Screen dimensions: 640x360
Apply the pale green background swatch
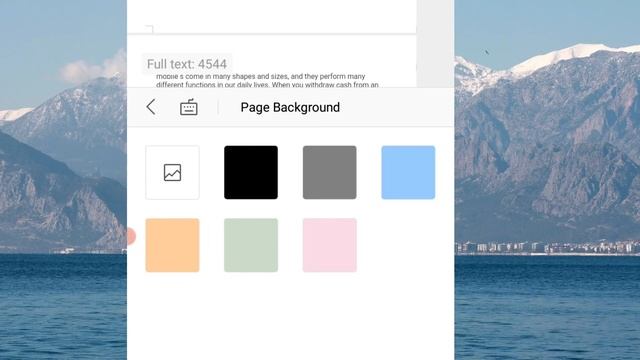251,245
